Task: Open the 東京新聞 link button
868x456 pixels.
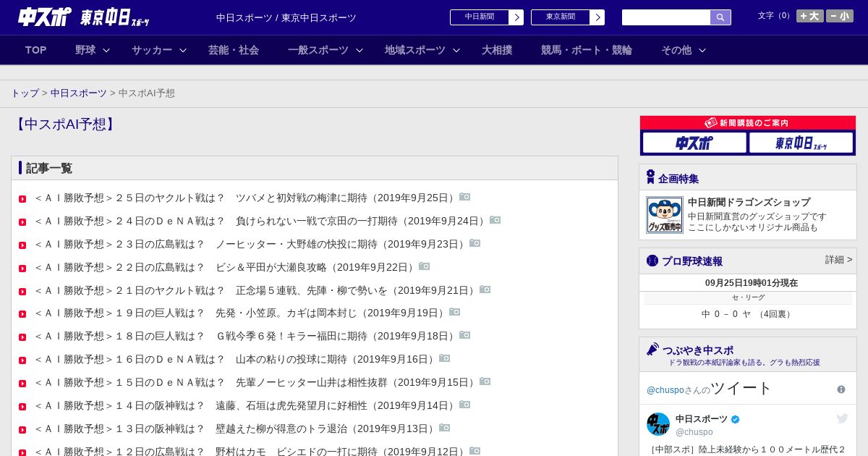Action: click(x=561, y=17)
